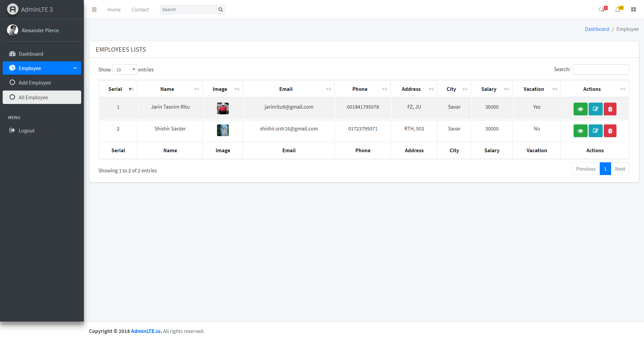Click Shishir Sarder's profile image thumbnail
The image size is (644, 340).
222,131
